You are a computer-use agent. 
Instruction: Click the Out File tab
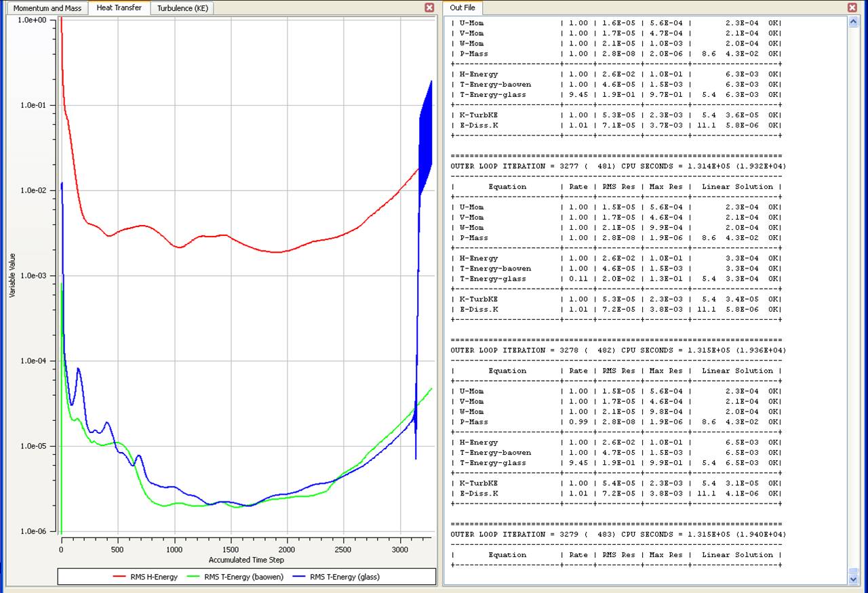coord(462,8)
